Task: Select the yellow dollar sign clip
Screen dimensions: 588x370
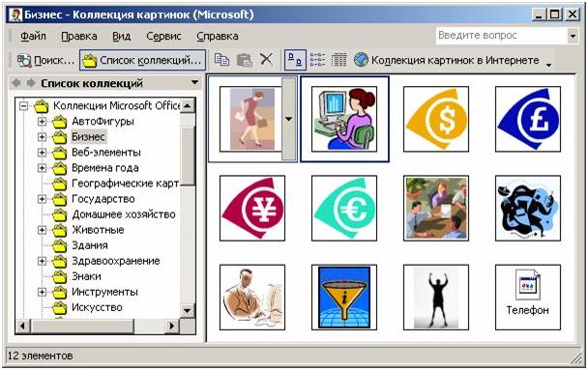Action: (436, 119)
